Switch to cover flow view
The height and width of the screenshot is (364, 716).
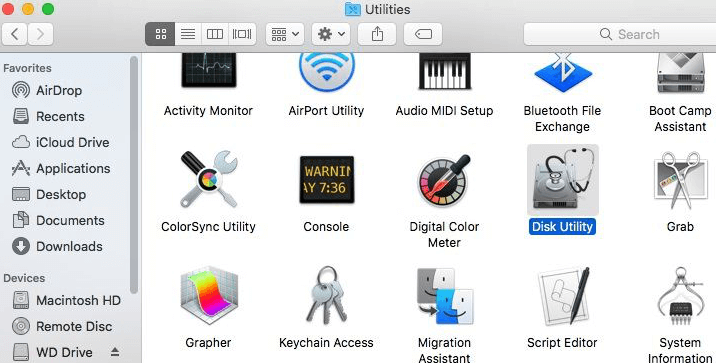(242, 34)
